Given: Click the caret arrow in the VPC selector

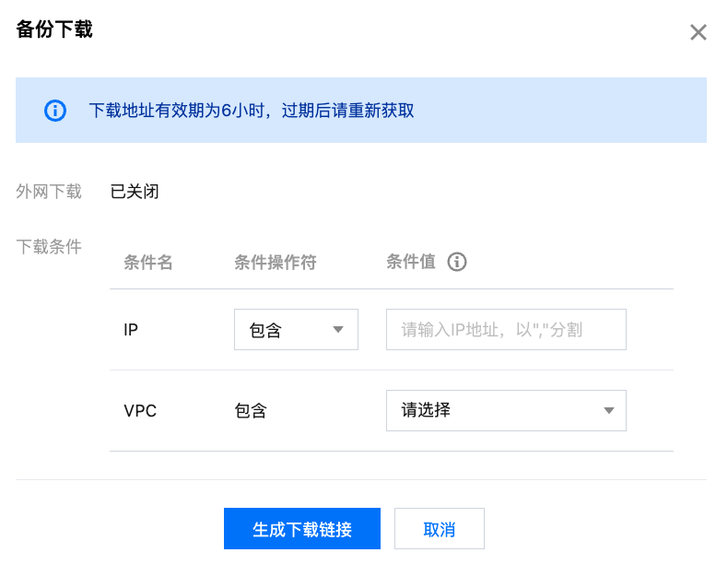Looking at the screenshot, I should pyautogui.click(x=608, y=411).
